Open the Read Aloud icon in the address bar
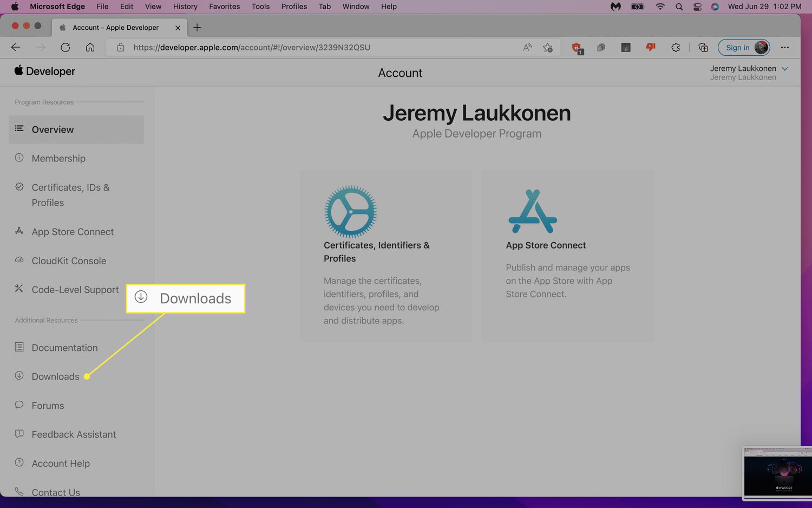Image resolution: width=812 pixels, height=508 pixels. pos(527,48)
